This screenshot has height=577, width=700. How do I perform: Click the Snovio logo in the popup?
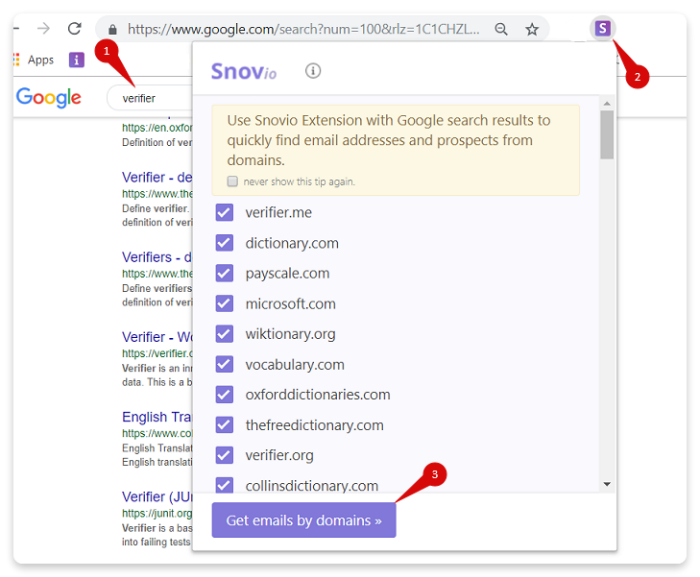244,71
